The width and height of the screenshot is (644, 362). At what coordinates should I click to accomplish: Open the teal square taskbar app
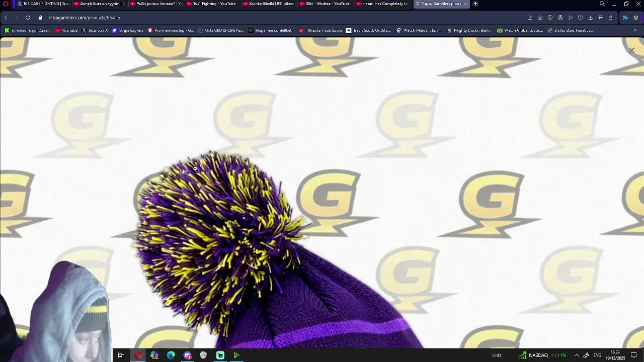coord(220,355)
